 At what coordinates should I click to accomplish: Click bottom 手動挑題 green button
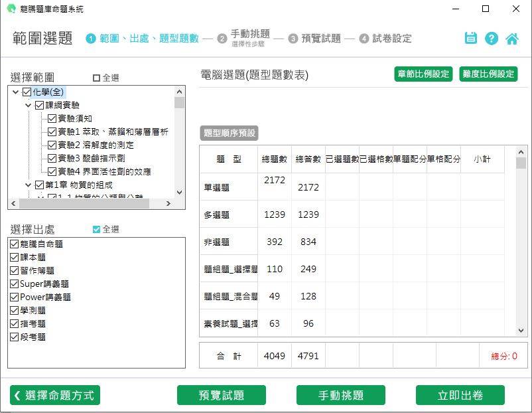coord(341,395)
